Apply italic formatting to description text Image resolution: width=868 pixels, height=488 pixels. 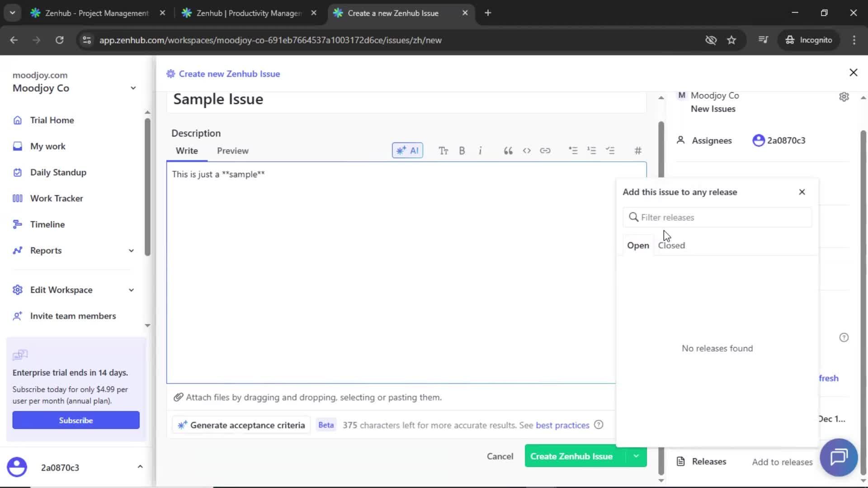pos(480,150)
